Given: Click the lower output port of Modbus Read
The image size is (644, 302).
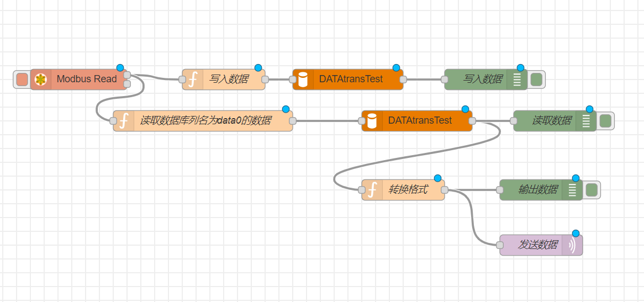Looking at the screenshot, I should [x=127, y=84].
